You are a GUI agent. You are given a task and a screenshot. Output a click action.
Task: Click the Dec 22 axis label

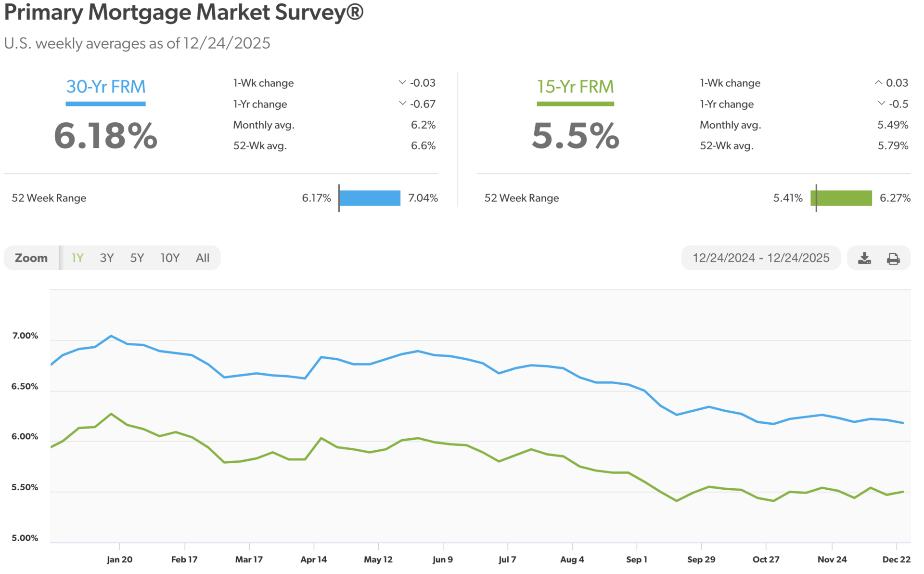(x=896, y=560)
